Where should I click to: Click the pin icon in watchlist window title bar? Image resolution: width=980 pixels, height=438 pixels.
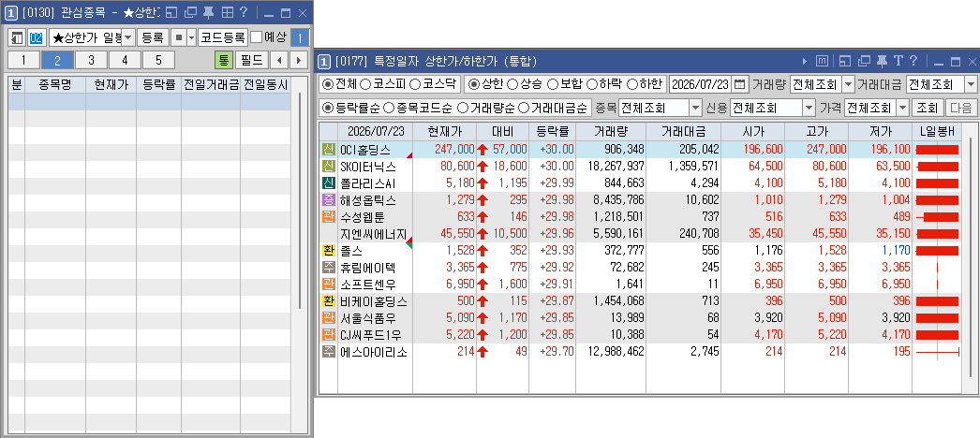coord(209,12)
